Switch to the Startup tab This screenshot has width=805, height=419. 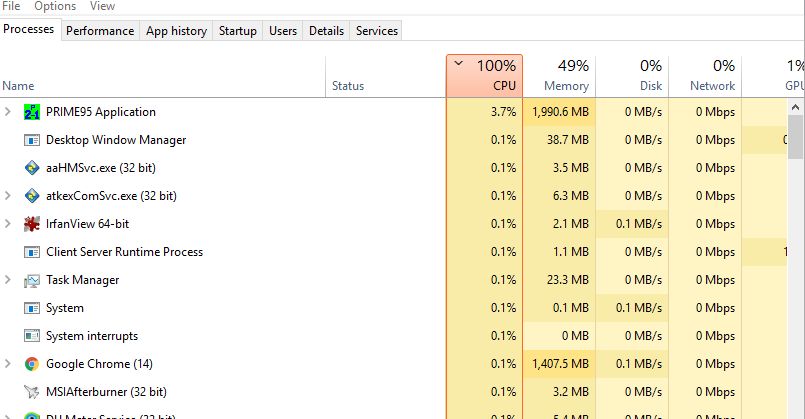[238, 31]
